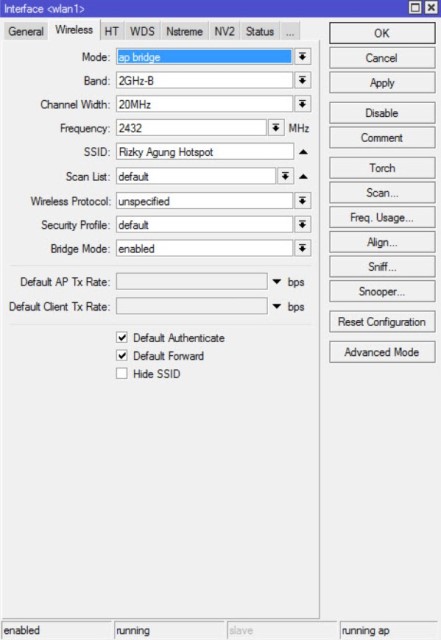Switch to Advanced Mode
This screenshot has width=441, height=640.
click(382, 352)
